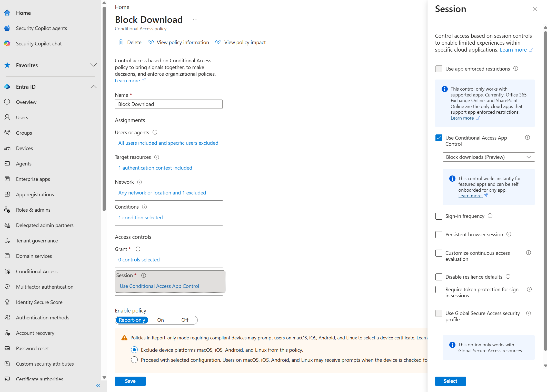
Task: Check Use app enforced restrictions checkbox
Action: tap(439, 69)
